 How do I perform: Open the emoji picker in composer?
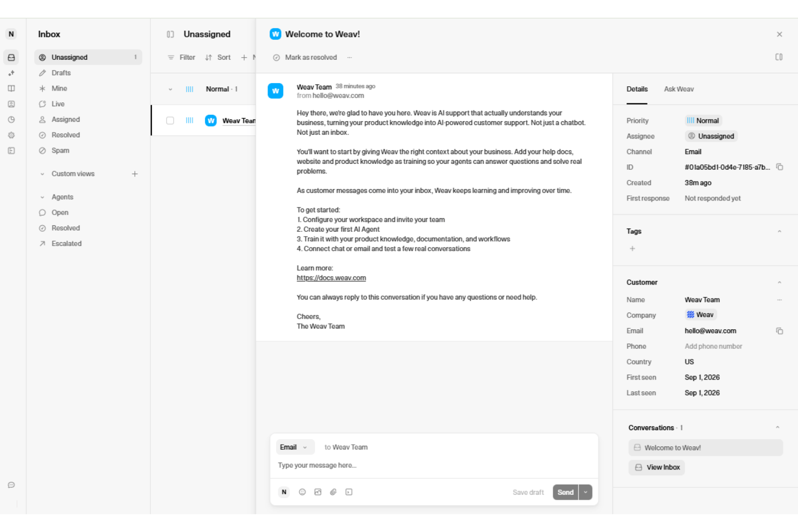302,492
